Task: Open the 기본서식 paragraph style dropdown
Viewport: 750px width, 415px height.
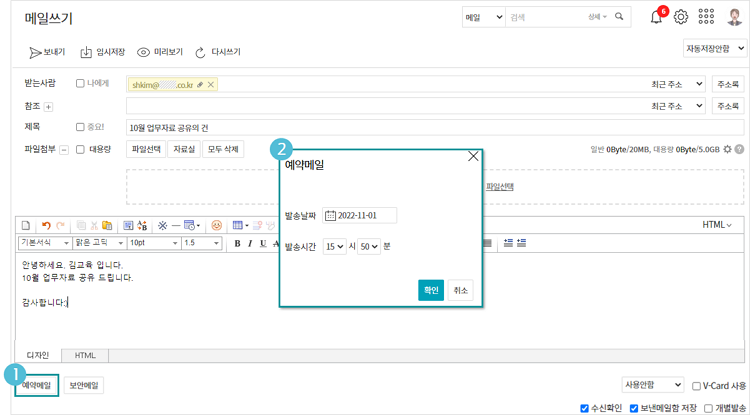Action: coord(45,243)
